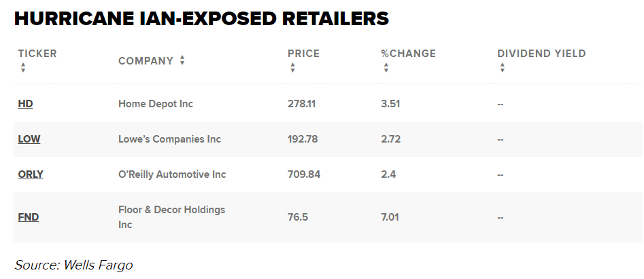Click the Dividend Yield column header
Viewport: 644px width, 279px height.
click(541, 54)
